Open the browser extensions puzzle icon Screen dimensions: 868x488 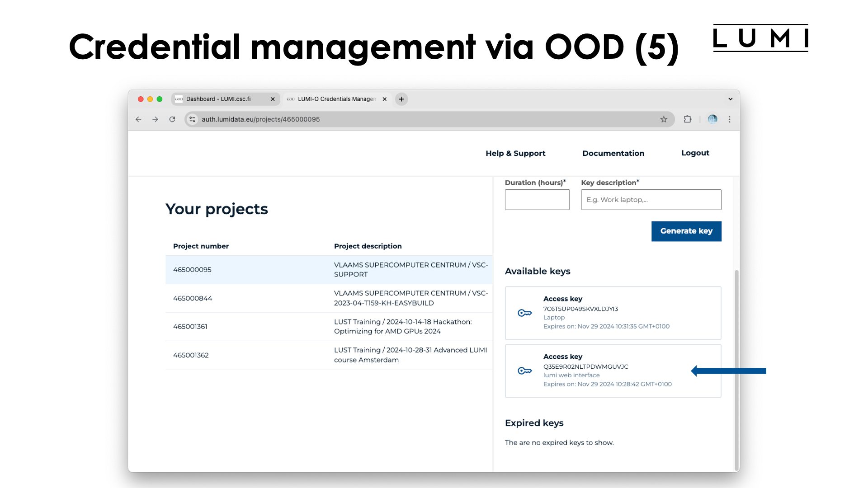688,119
